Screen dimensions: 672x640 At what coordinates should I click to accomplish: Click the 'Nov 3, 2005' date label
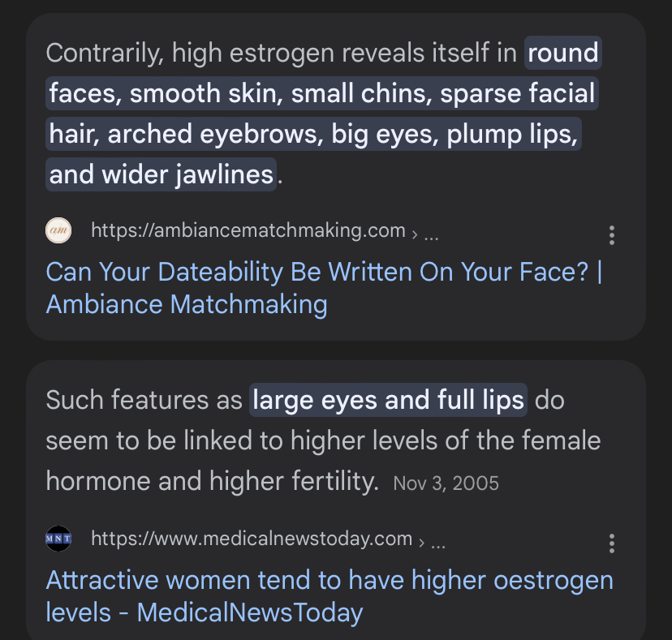point(446,483)
